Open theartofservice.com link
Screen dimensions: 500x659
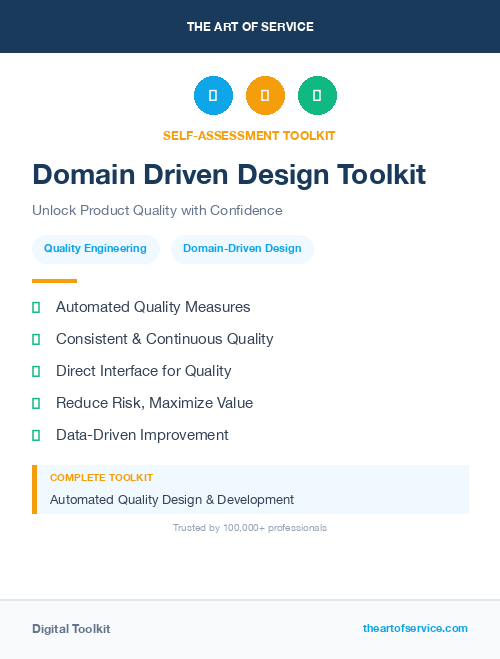(x=415, y=628)
